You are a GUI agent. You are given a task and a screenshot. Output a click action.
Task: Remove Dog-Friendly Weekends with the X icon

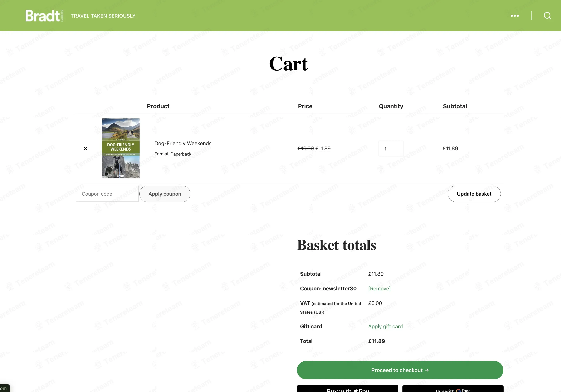(86, 149)
